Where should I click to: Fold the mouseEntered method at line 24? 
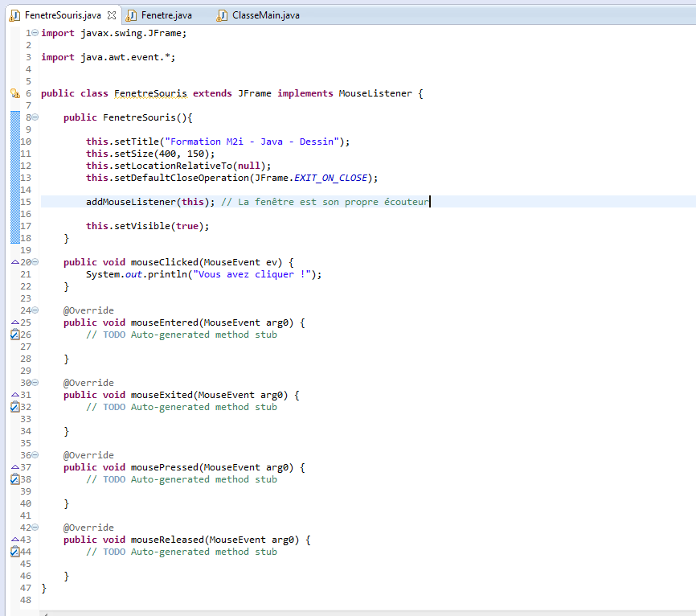(35, 310)
